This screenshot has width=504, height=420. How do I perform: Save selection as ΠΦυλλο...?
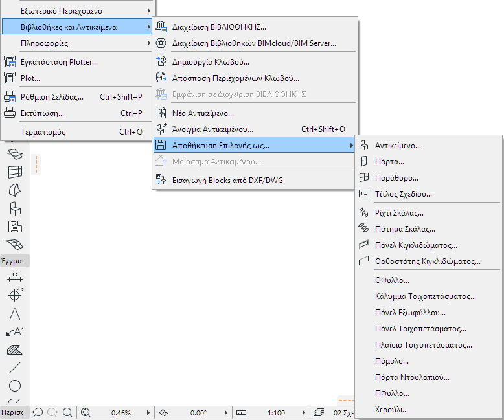point(429,393)
